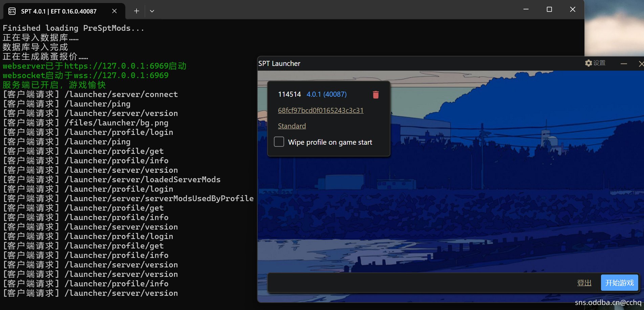Click the command prompt icon on the SPT tab
Viewport: 644px width, 310px height.
click(x=12, y=11)
